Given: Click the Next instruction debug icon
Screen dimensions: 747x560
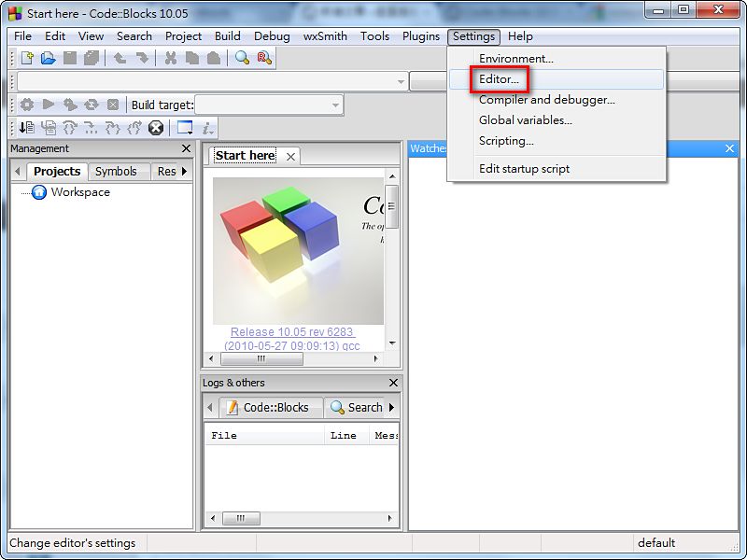Looking at the screenshot, I should (x=91, y=128).
